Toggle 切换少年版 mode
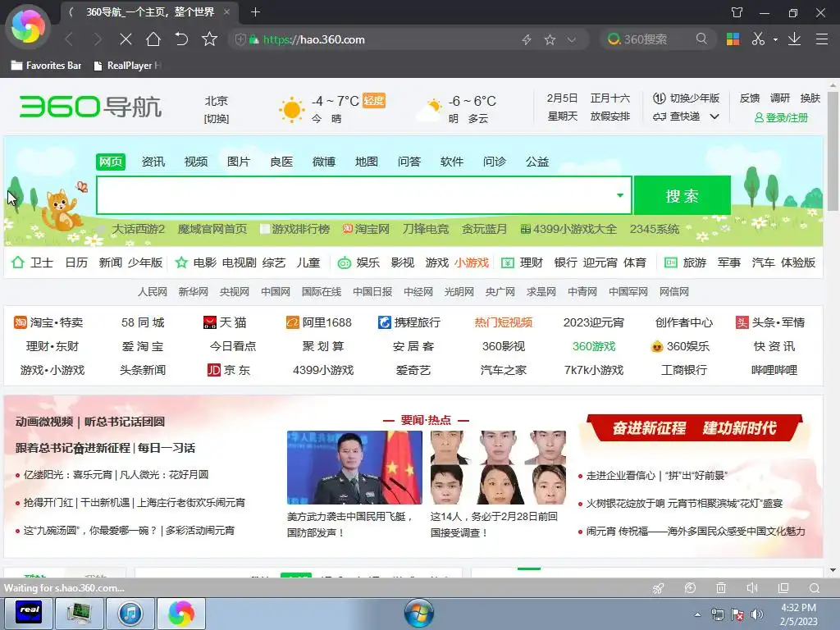840x630 pixels. [686, 98]
